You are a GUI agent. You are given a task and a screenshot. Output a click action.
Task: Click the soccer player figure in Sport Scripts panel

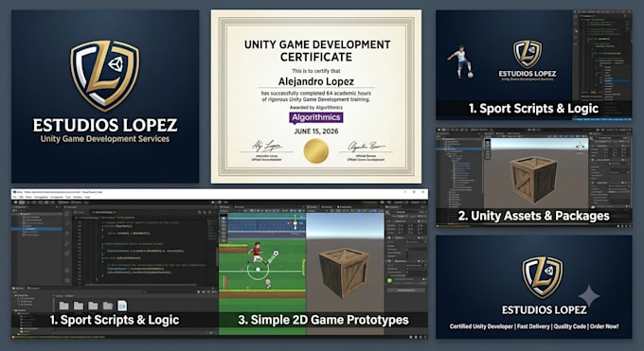pos(461,61)
